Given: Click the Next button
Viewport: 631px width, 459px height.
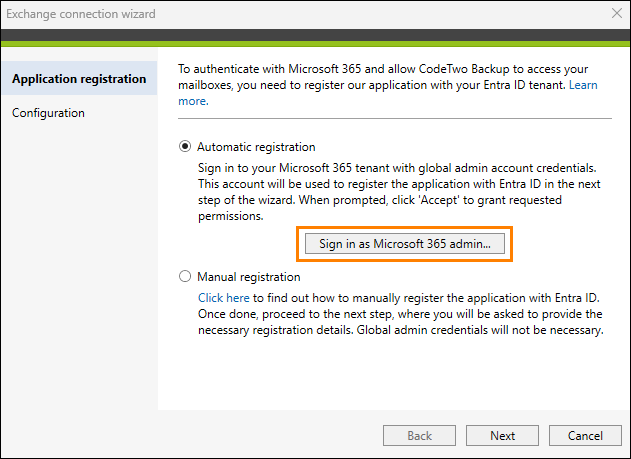Looking at the screenshot, I should point(502,436).
